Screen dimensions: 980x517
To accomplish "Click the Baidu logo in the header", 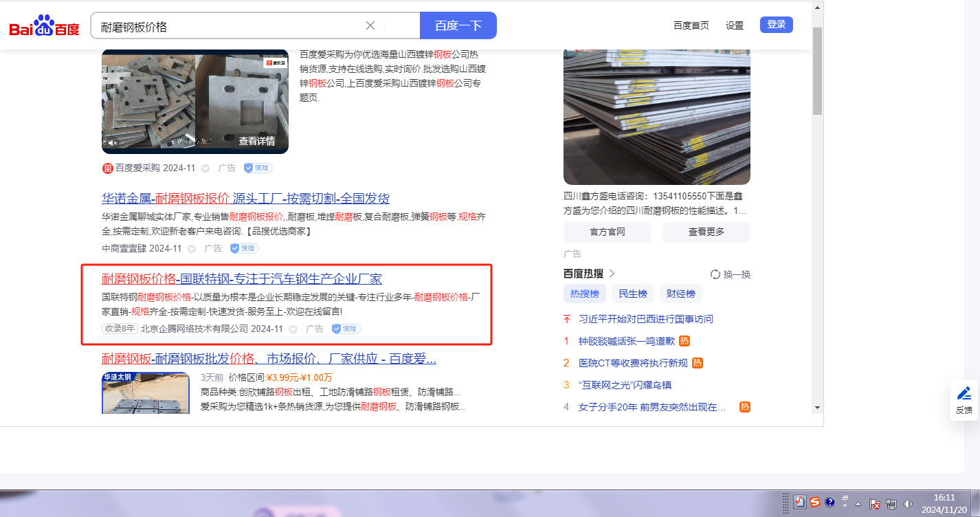I will tap(45, 27).
